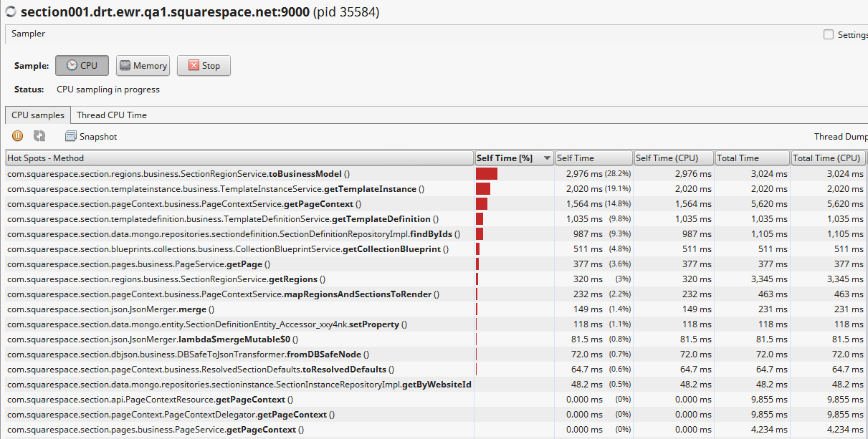Select the SectionRegionService.getRegions row
Image resolution: width=868 pixels, height=439 pixels.
coord(436,279)
